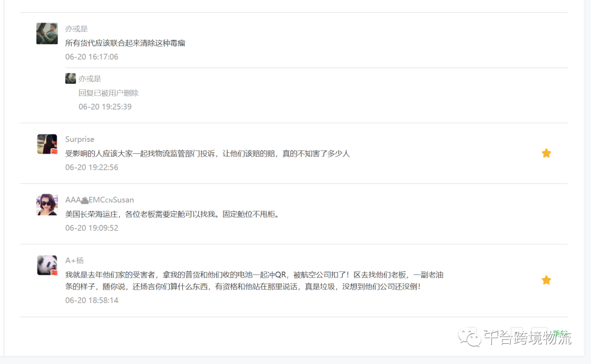The height and width of the screenshot is (364, 591).
Task: Click the panda emblem on A+杨's avatar
Action: click(47, 264)
